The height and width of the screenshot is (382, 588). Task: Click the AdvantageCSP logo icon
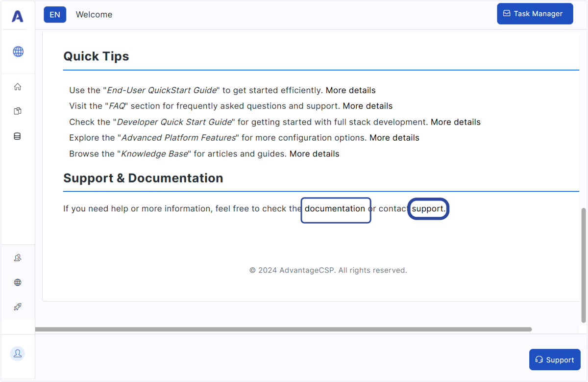tap(18, 16)
